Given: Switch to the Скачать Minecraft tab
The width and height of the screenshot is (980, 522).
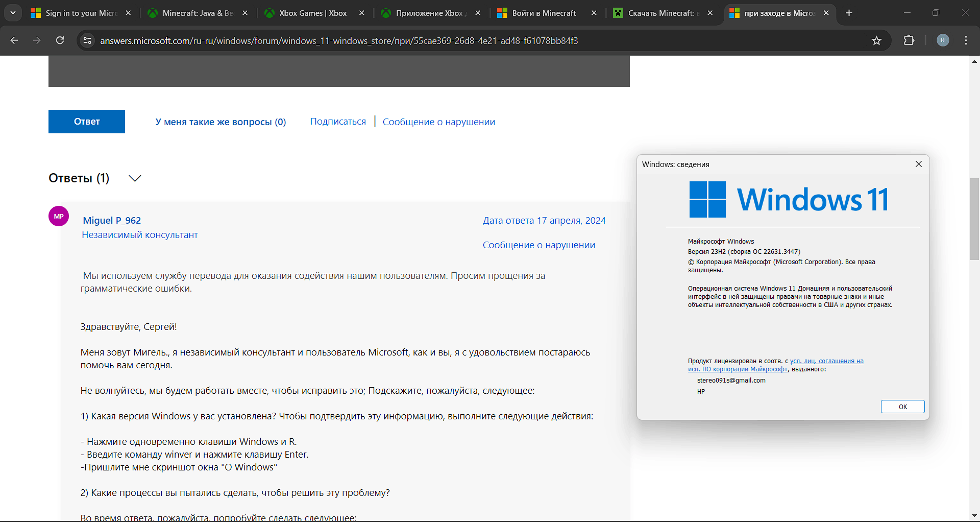Looking at the screenshot, I should click(x=656, y=13).
